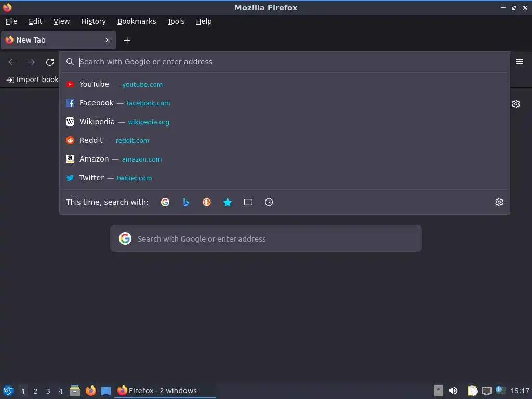Open the hamburger application menu
The width and height of the screenshot is (532, 399).
point(520,62)
